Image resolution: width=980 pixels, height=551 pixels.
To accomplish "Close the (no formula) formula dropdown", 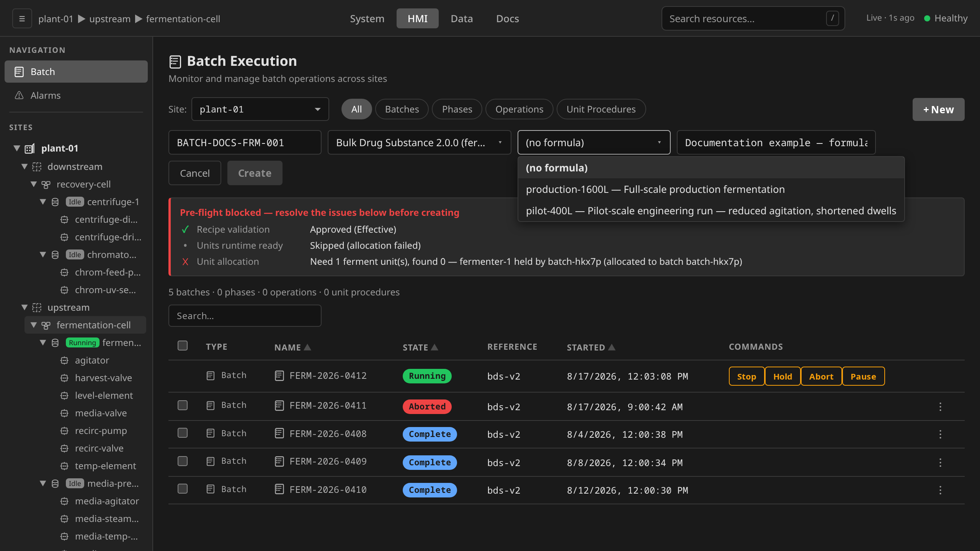I will click(x=594, y=142).
